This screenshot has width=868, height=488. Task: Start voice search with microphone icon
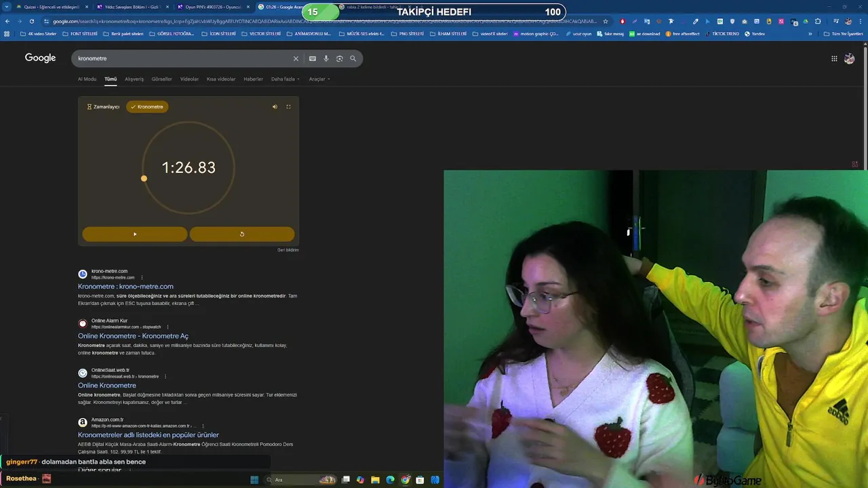[326, 58]
